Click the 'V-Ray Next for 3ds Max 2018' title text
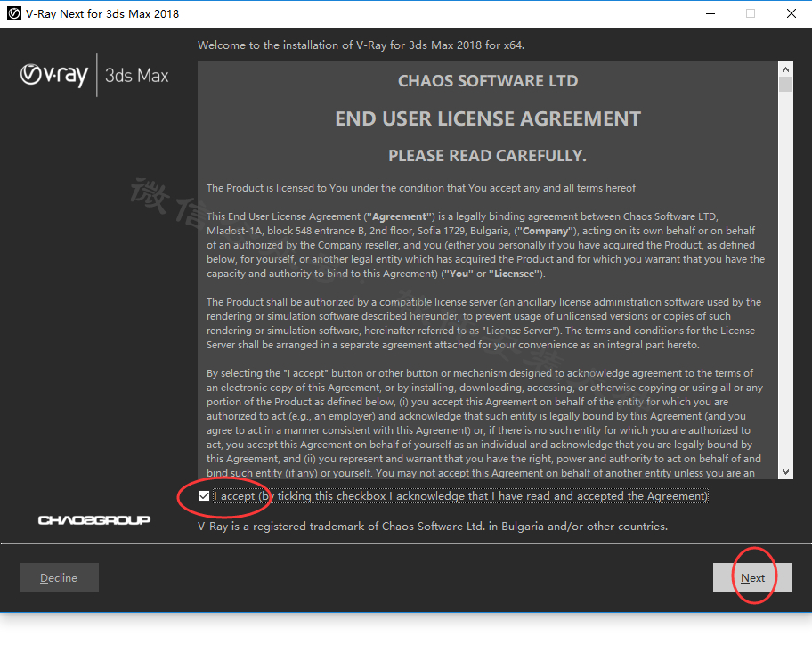The image size is (812, 645). click(102, 14)
